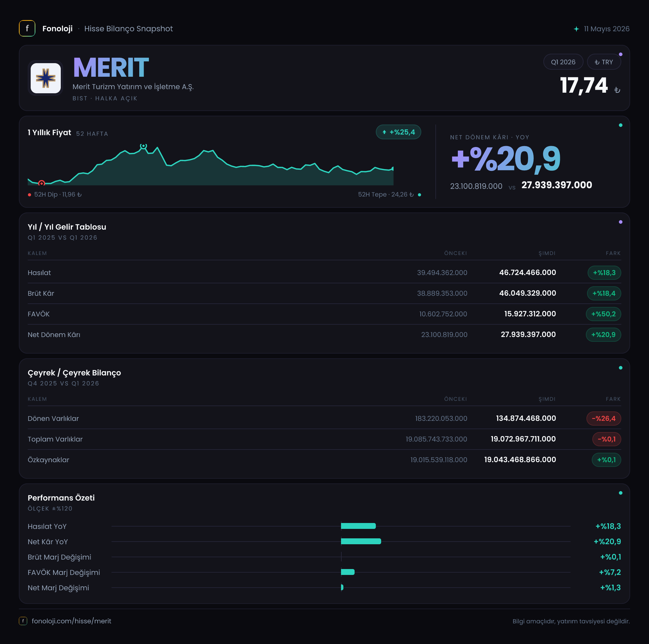The height and width of the screenshot is (644, 649).
Task: Click the red 52-week low chart marker
Action: point(41,183)
